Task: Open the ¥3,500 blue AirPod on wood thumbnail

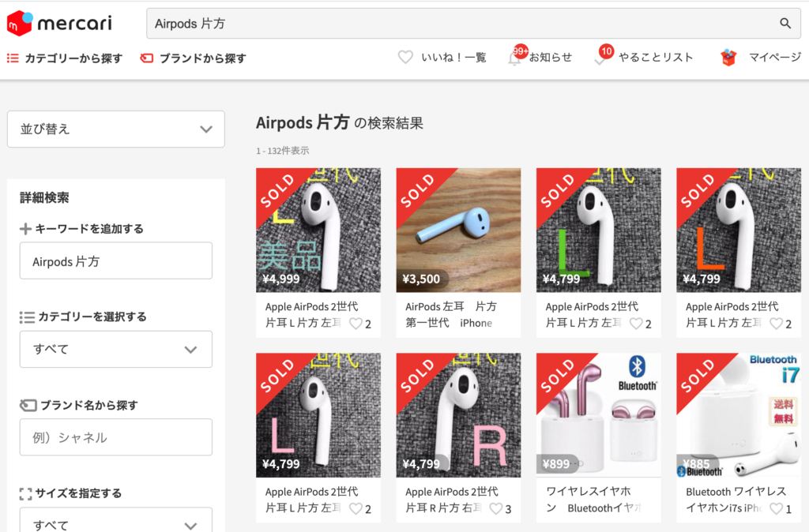Action: pos(459,230)
